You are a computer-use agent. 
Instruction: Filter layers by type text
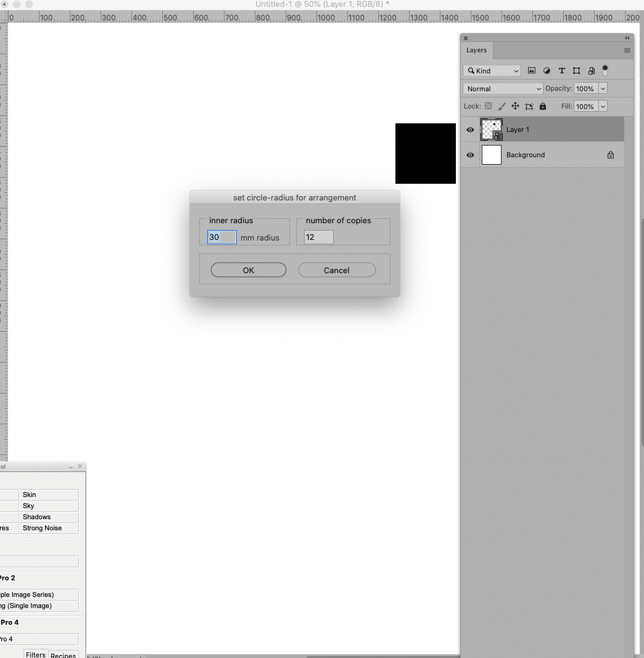tap(562, 70)
